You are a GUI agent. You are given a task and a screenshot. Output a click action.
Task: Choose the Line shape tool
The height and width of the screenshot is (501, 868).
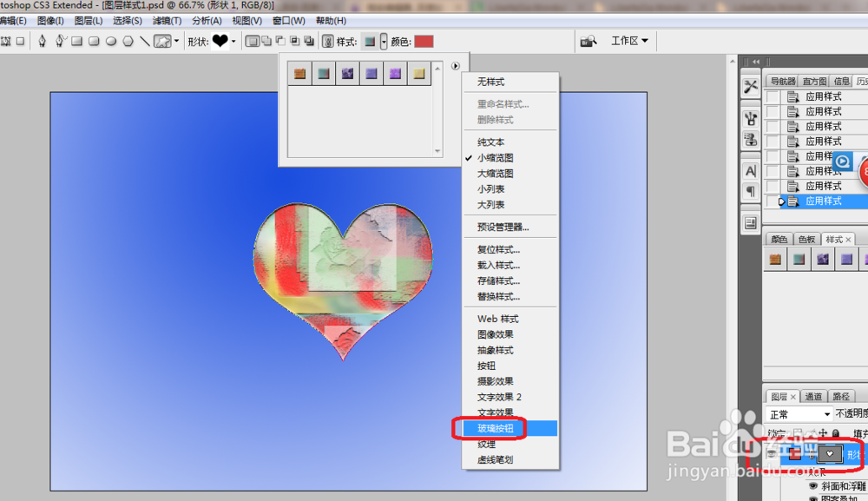coord(144,41)
